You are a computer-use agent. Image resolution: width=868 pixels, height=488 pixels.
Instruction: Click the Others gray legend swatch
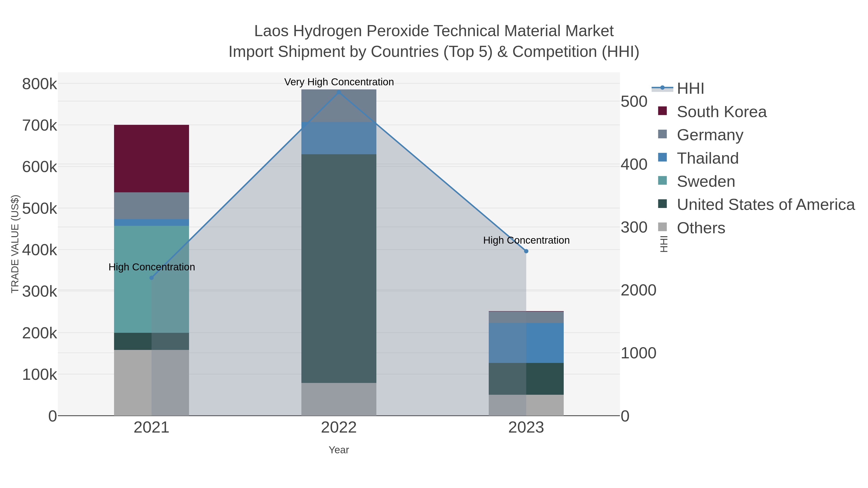click(x=663, y=227)
